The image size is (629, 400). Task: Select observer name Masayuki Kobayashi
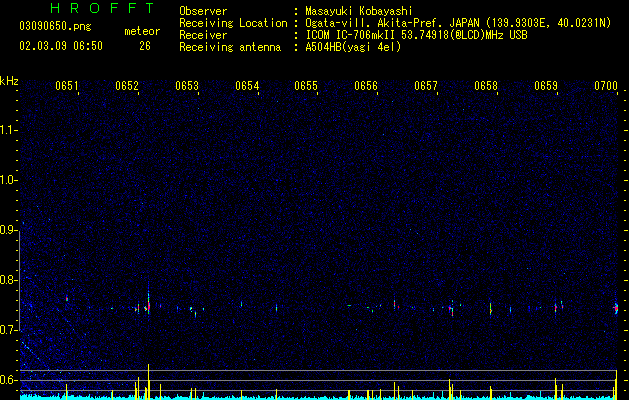click(359, 11)
